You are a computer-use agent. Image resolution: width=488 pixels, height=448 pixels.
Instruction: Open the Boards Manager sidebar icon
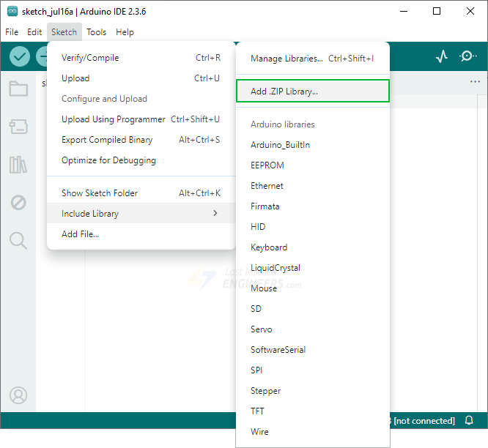(18, 127)
